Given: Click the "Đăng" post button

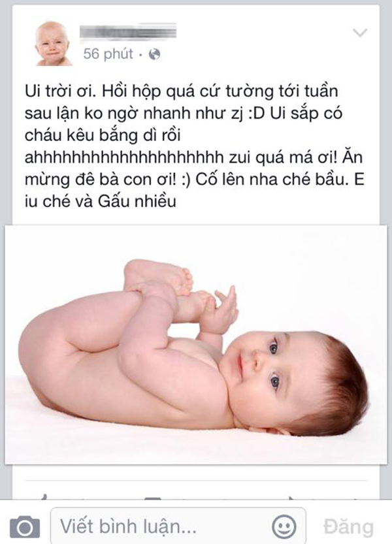Looking at the screenshot, I should [x=348, y=527].
